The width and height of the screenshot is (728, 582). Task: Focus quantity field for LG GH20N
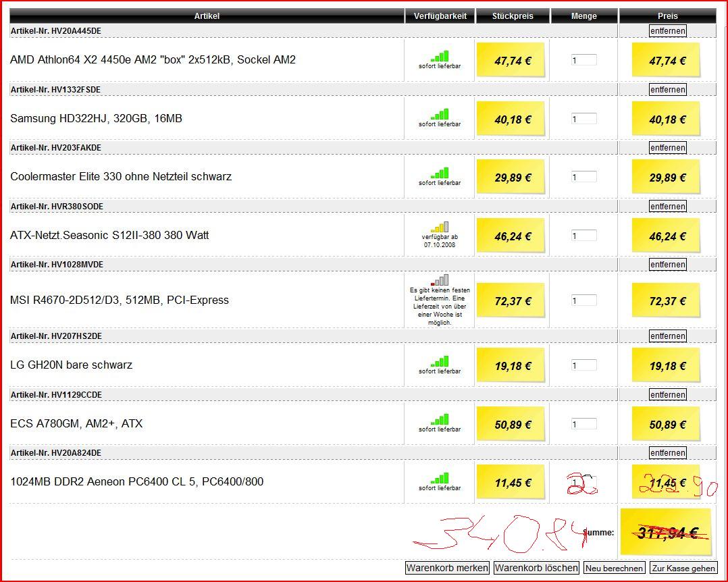[x=584, y=365]
